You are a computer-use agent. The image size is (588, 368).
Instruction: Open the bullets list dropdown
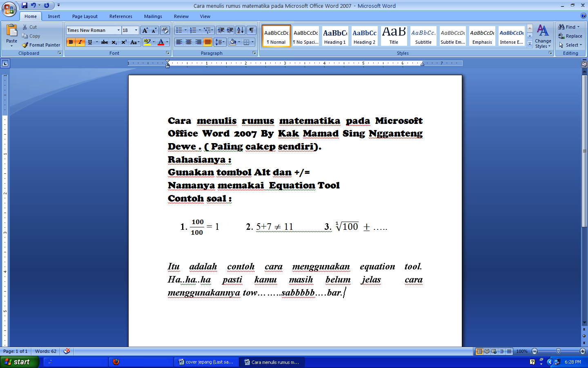(x=185, y=30)
